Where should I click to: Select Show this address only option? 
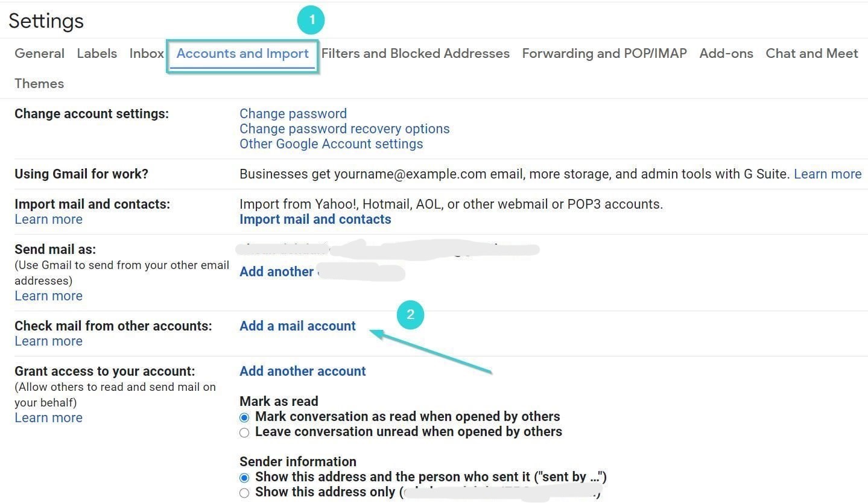(x=244, y=493)
